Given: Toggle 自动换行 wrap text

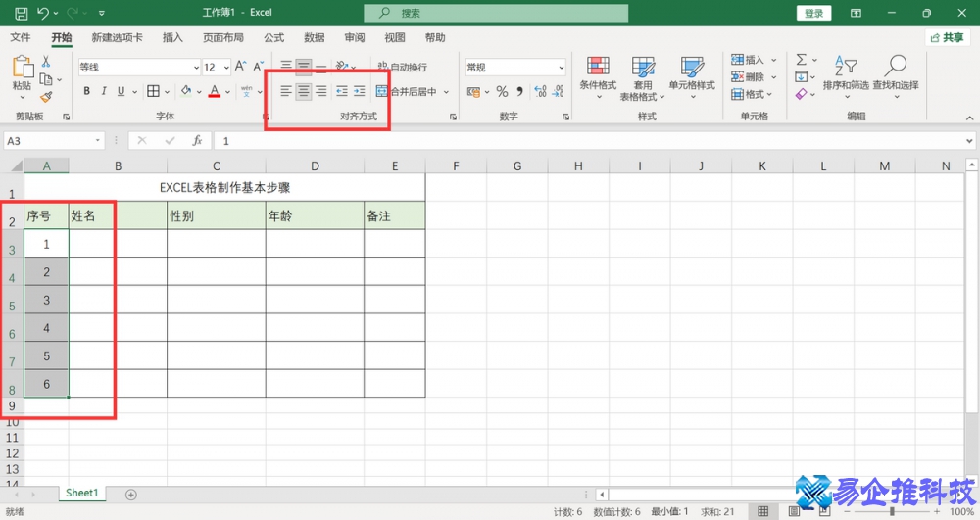Looking at the screenshot, I should point(403,67).
